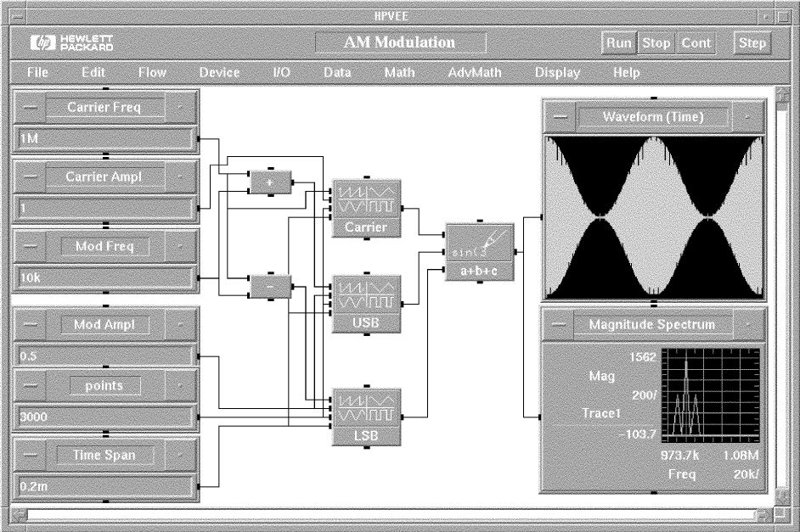Click the minus subtractor node

(x=270, y=287)
